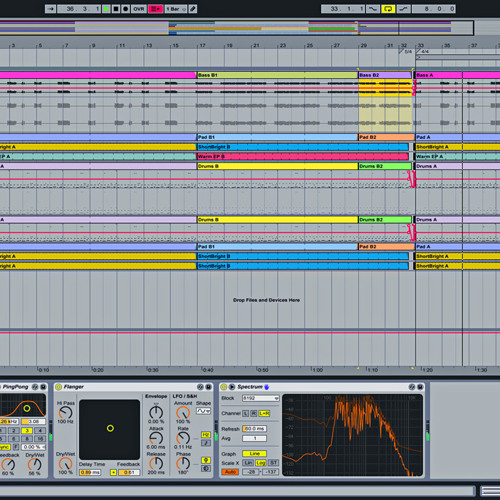Toggle the PingPong F freeze button
Image resolution: width=500 pixels, height=500 pixels.
(16, 447)
